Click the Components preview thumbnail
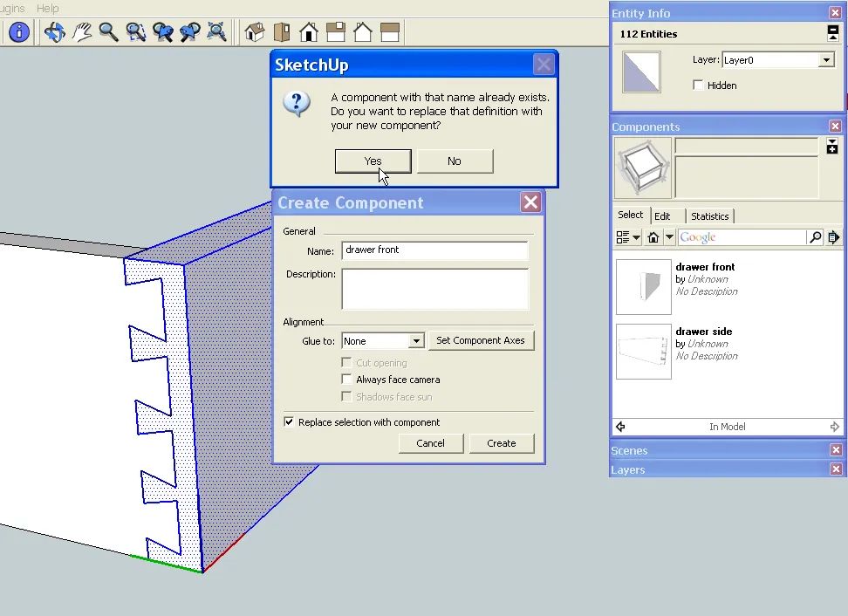 click(642, 168)
